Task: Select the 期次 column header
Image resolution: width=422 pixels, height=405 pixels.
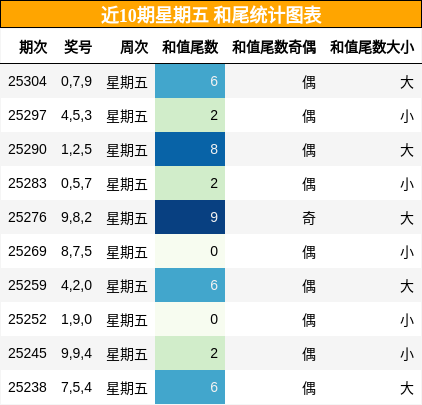Action: pos(33,47)
